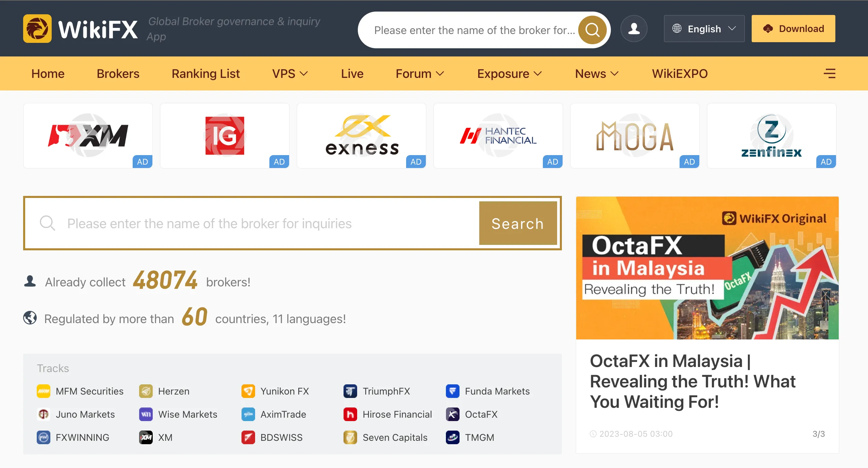Open the XM advertisement card
Screen dimensions: 868x468
pyautogui.click(x=88, y=136)
